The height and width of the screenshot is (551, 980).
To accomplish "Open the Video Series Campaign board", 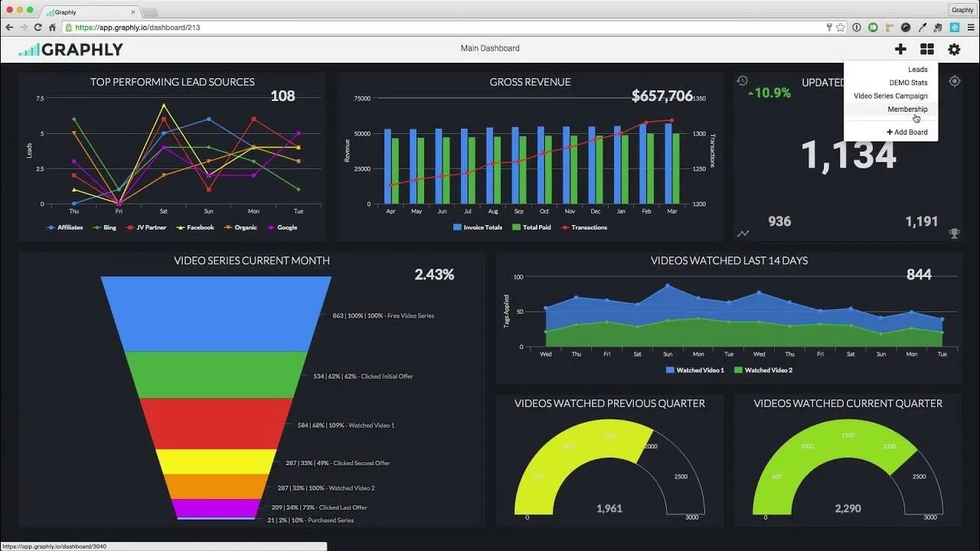I will [x=890, y=96].
